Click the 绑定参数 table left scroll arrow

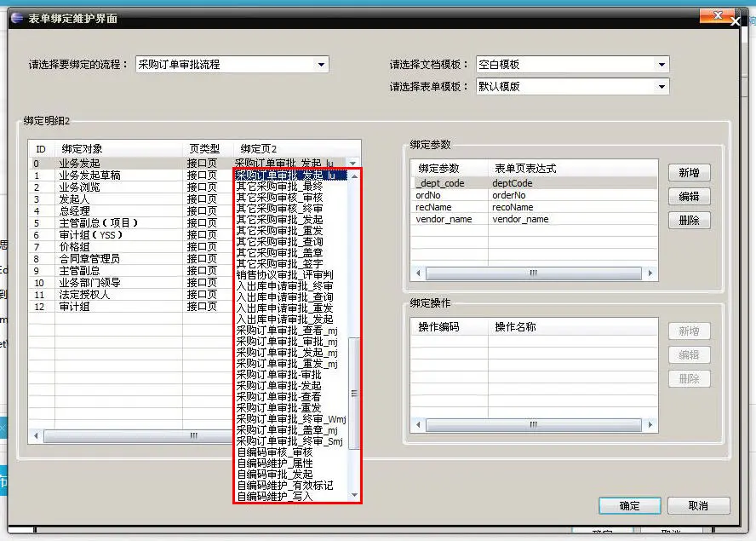tap(418, 273)
